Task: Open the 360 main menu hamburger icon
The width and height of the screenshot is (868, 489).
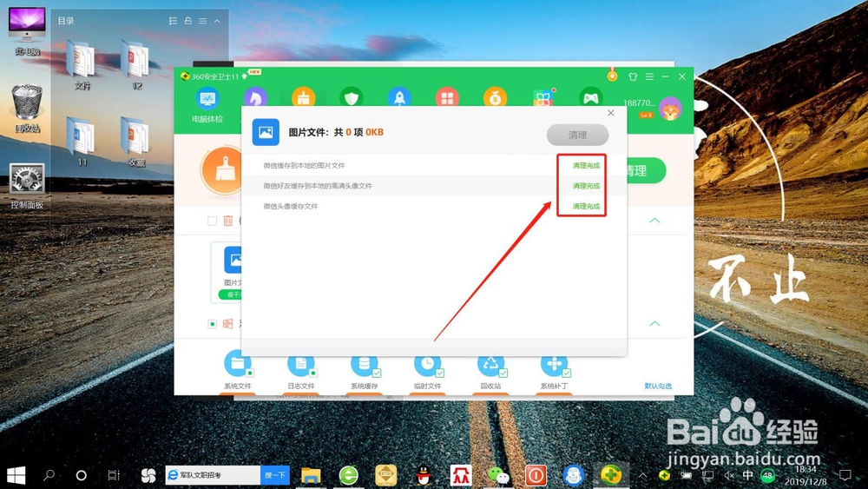Action: coord(649,76)
